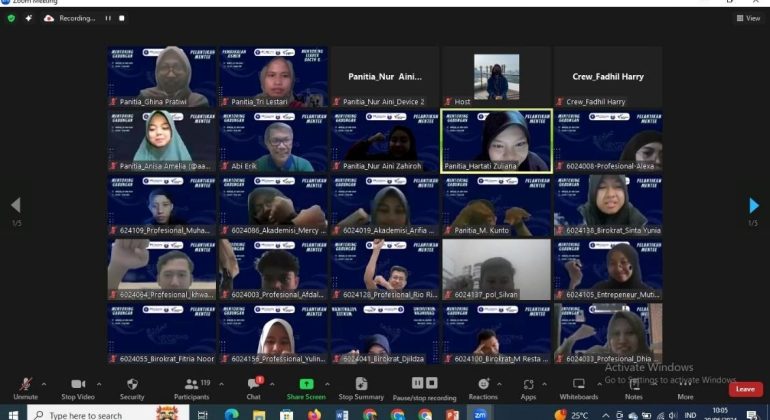Switch to Zoom app on taskbar
The width and height of the screenshot is (770, 420).
pyautogui.click(x=480, y=415)
